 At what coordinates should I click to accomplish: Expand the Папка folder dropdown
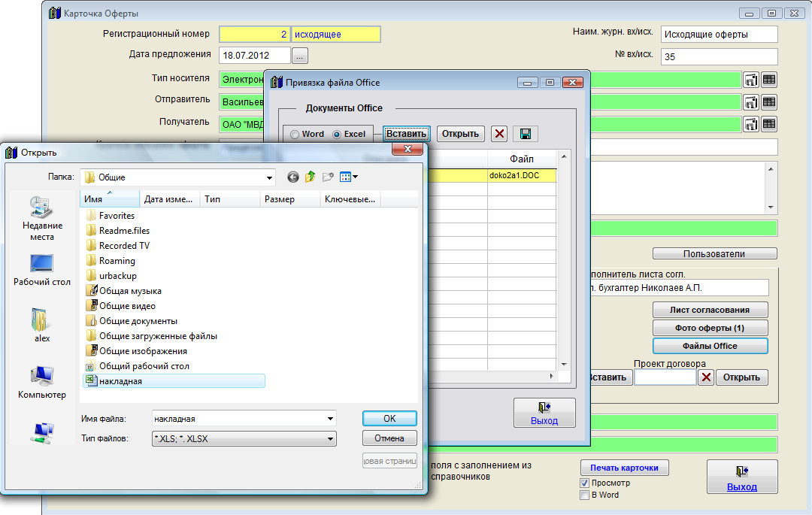click(270, 177)
